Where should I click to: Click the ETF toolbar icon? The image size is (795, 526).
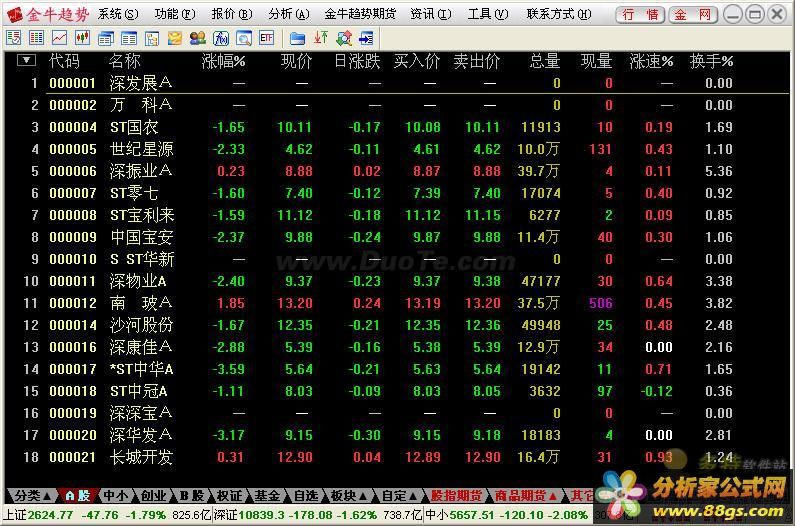click(267, 38)
